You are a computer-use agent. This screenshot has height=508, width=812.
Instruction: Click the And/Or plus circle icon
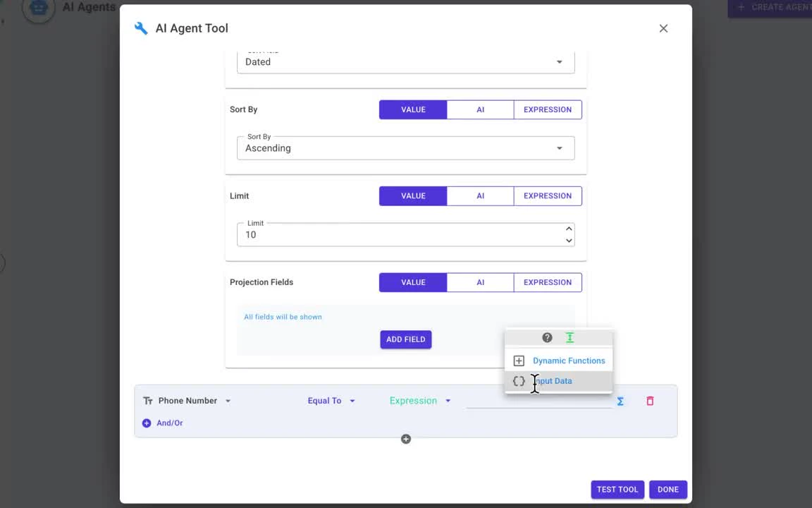click(147, 423)
